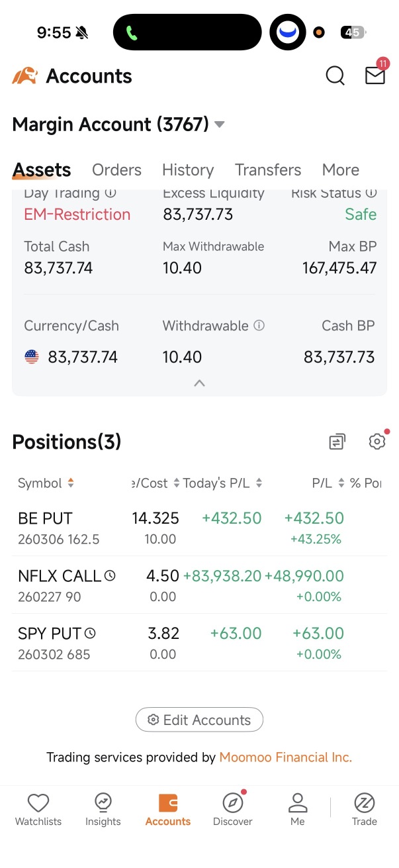Open the Moomoo Financial Inc. link

(x=286, y=757)
